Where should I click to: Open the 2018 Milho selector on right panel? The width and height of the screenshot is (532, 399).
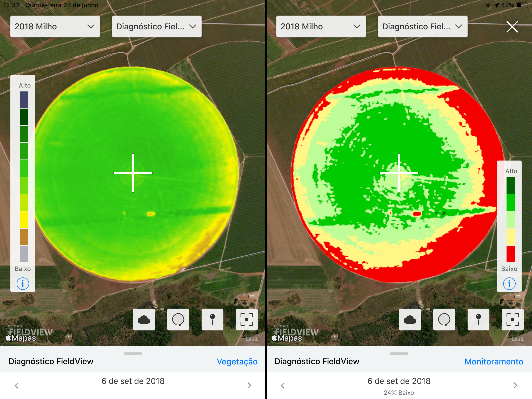[x=321, y=26]
